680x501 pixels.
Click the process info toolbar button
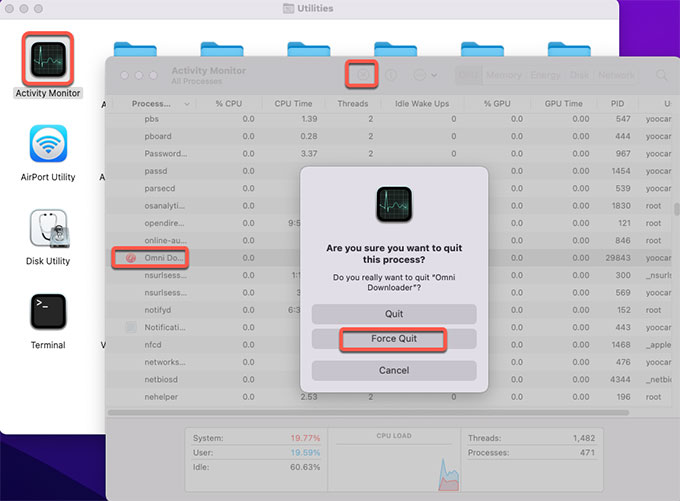391,75
